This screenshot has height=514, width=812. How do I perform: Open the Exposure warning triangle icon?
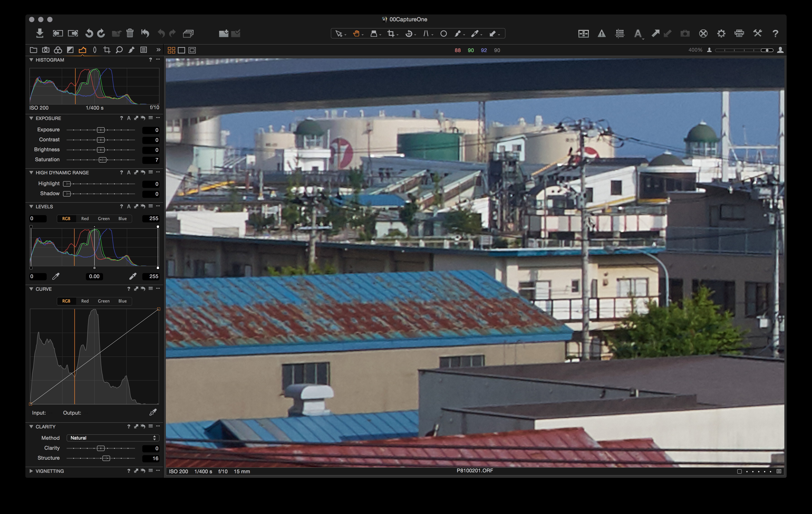point(602,33)
